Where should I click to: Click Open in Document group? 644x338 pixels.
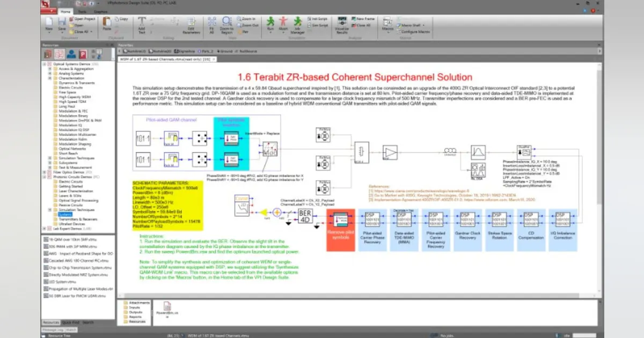point(76,25)
